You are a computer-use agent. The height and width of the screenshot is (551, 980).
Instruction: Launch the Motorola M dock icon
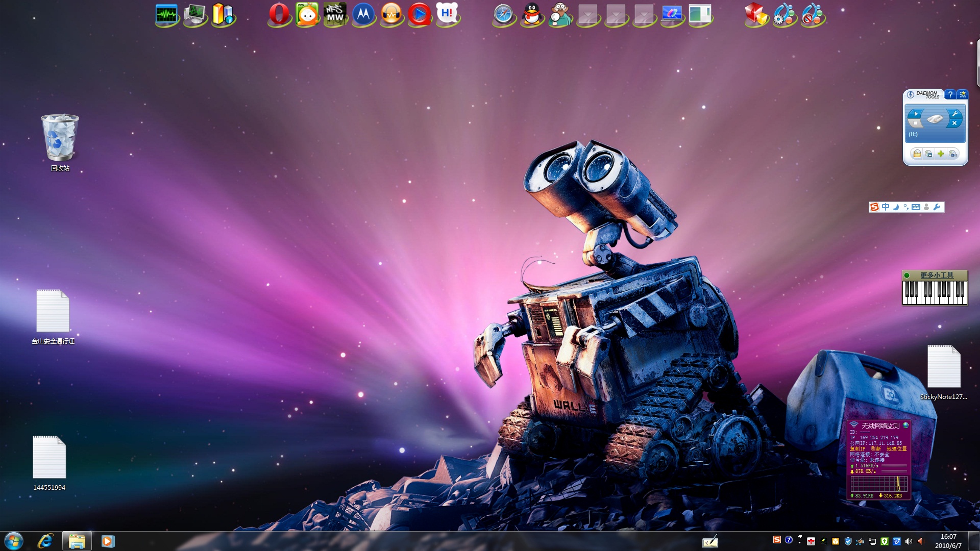[x=363, y=14]
